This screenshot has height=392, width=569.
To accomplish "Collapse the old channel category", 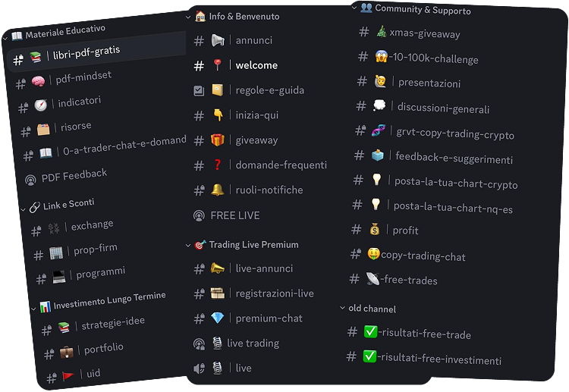I will 342,308.
